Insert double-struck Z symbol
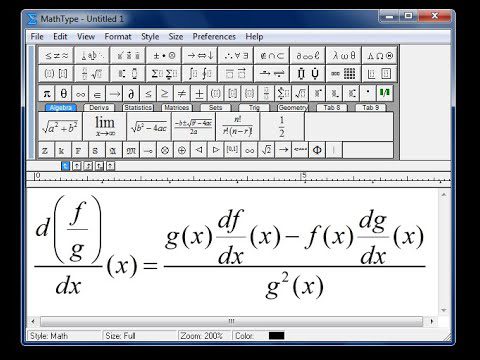 click(x=45, y=150)
